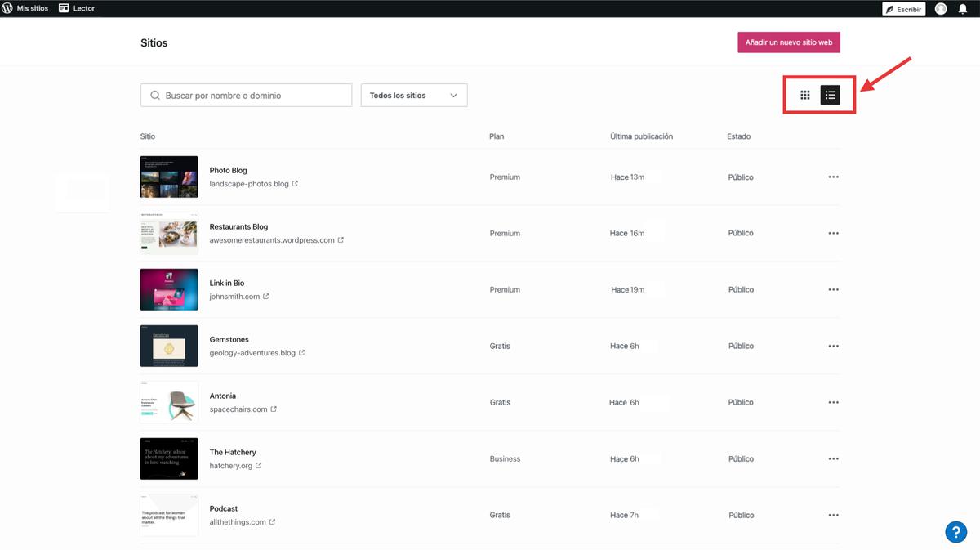This screenshot has height=550, width=980.
Task: Open the notifications bell
Action: tap(962, 9)
